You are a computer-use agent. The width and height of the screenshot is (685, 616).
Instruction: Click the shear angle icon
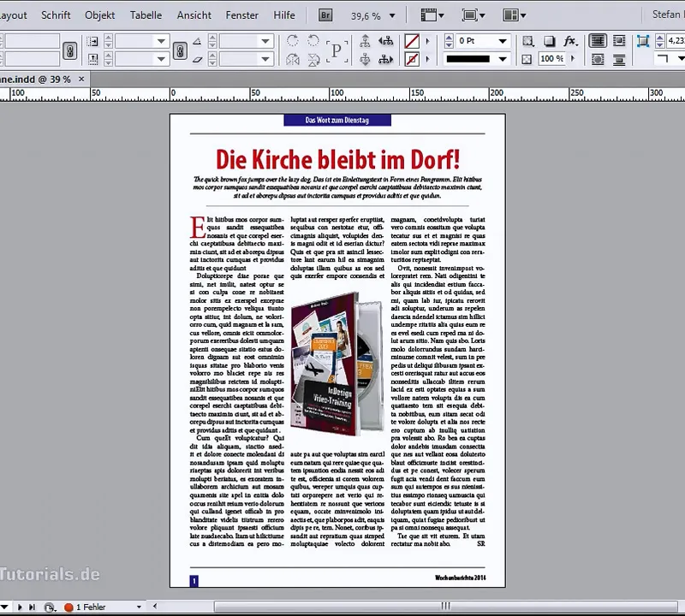197,59
